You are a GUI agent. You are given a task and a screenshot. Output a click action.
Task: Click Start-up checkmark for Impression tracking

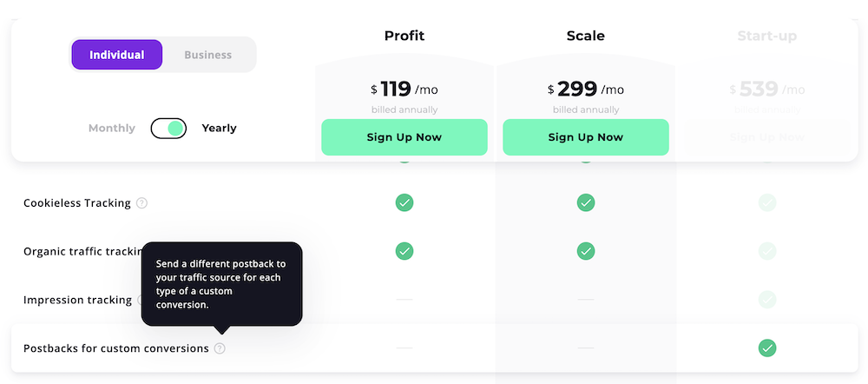[x=766, y=300]
